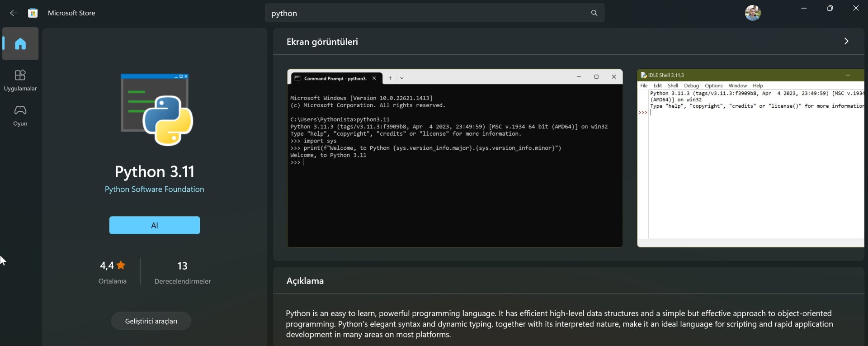
Task: Click the Açıklama heading
Action: click(x=305, y=281)
